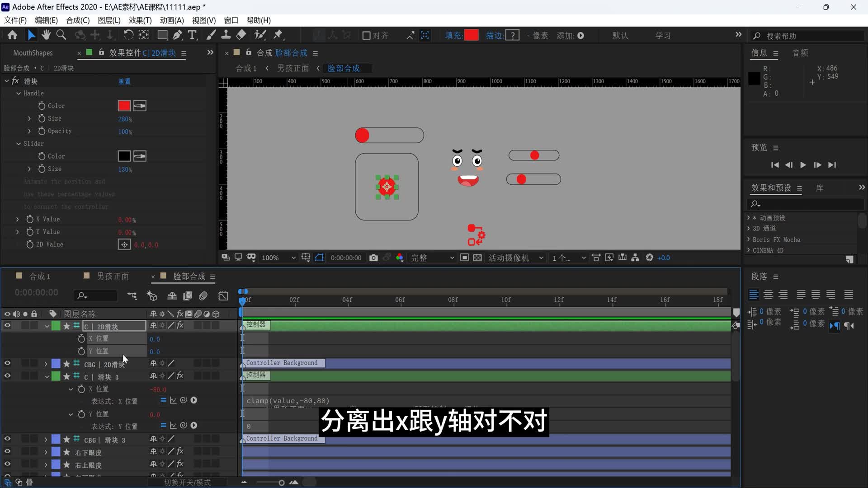Select the Hand tool
This screenshot has height=488, width=868.
46,35
